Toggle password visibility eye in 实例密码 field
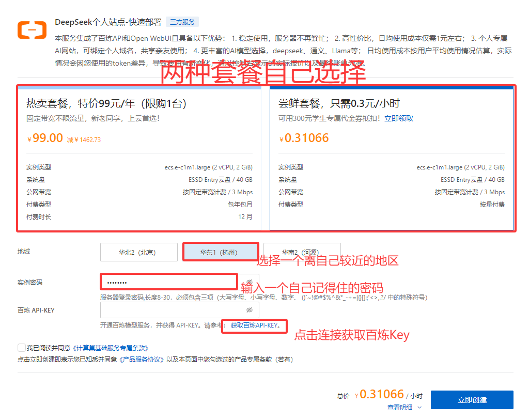The image size is (529, 420). (250, 283)
